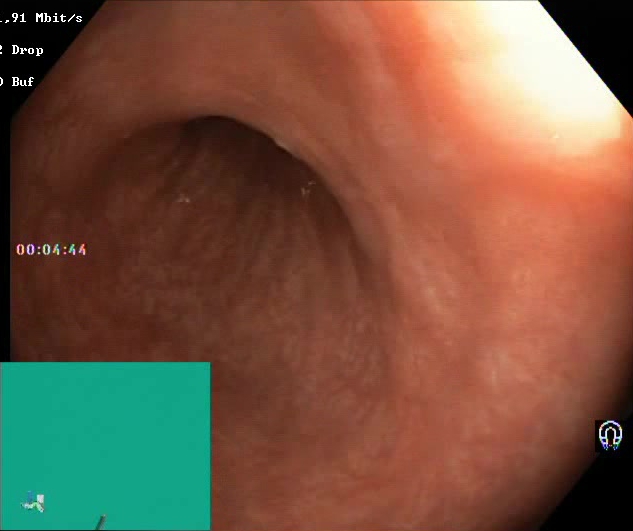This screenshot has width=633, height=531.
Task: Select the small scope figure in teal panel
Action: [33, 502]
